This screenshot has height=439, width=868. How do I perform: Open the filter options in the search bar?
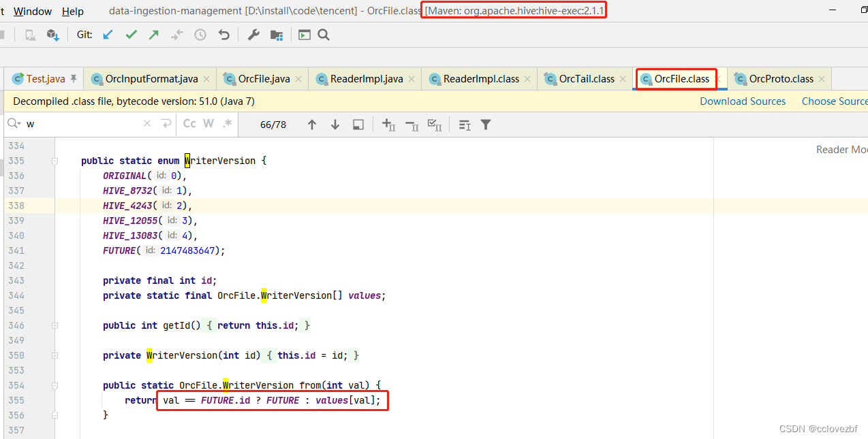[485, 124]
